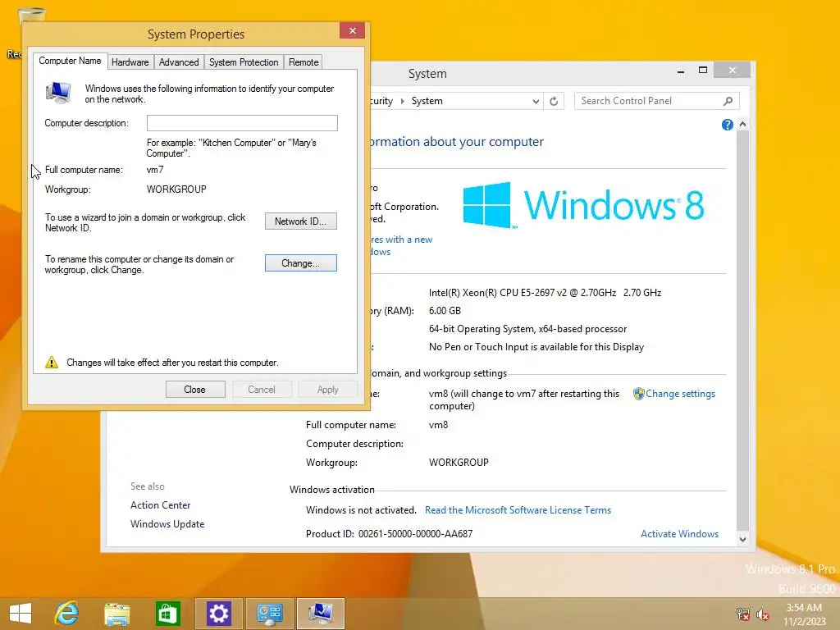Minimize the System window
This screenshot has width=840, height=630.
681,71
